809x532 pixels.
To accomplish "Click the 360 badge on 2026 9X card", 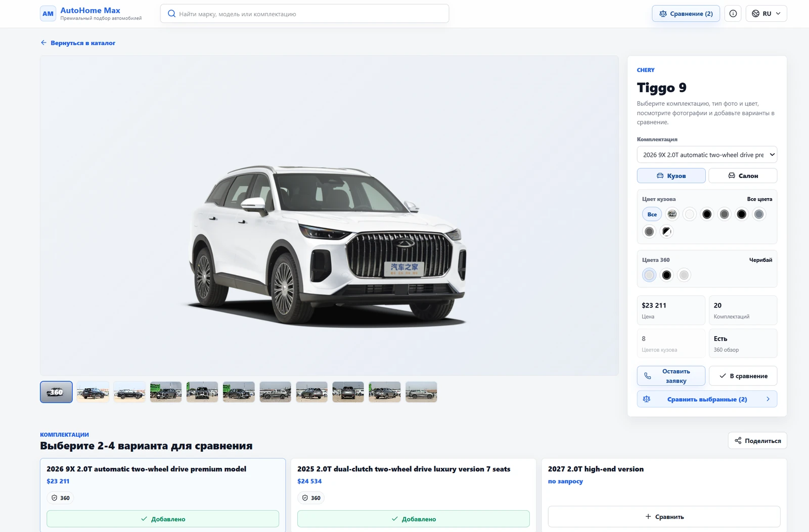I will [60, 498].
